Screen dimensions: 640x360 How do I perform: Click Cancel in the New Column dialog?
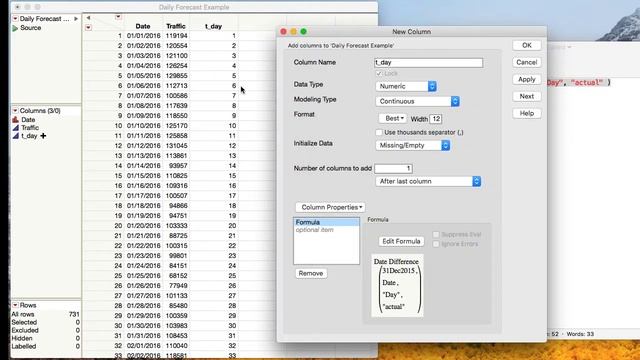[x=527, y=62]
